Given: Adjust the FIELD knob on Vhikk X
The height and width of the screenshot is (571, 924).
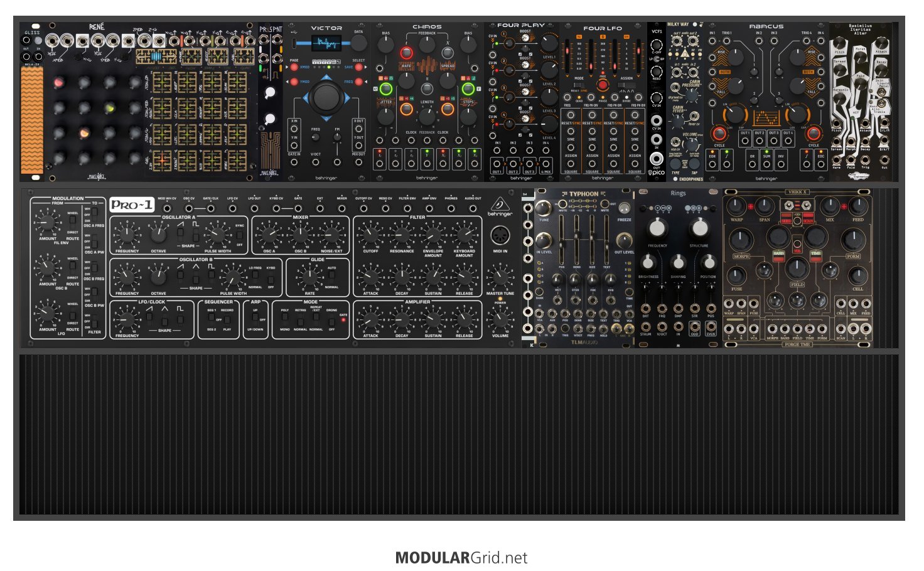Looking at the screenshot, I should click(x=797, y=269).
